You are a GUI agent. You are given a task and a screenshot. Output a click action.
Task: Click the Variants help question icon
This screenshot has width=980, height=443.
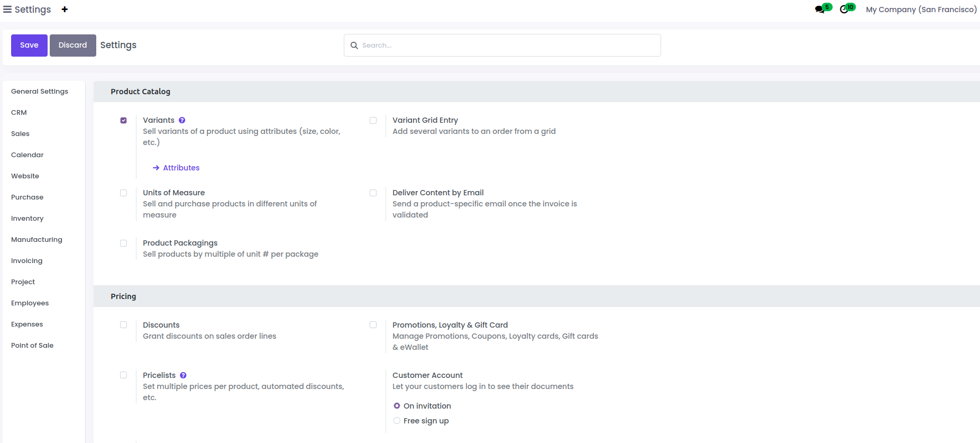182,120
